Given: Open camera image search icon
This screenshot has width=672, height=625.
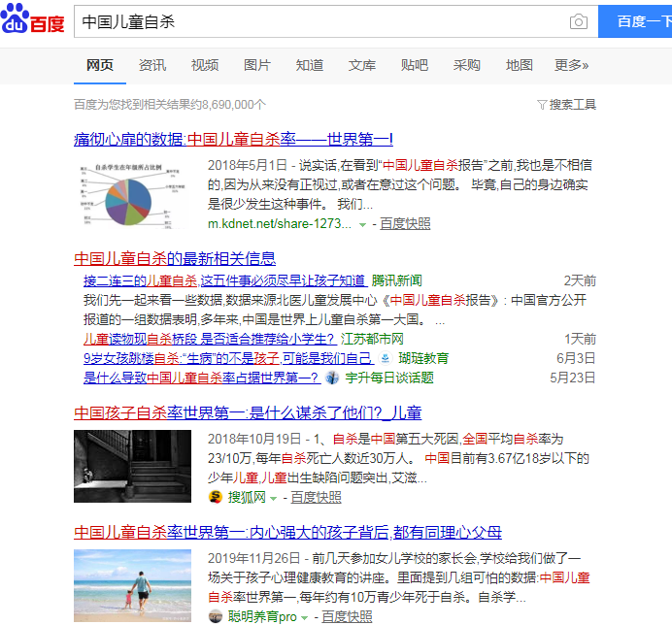Looking at the screenshot, I should point(578,21).
